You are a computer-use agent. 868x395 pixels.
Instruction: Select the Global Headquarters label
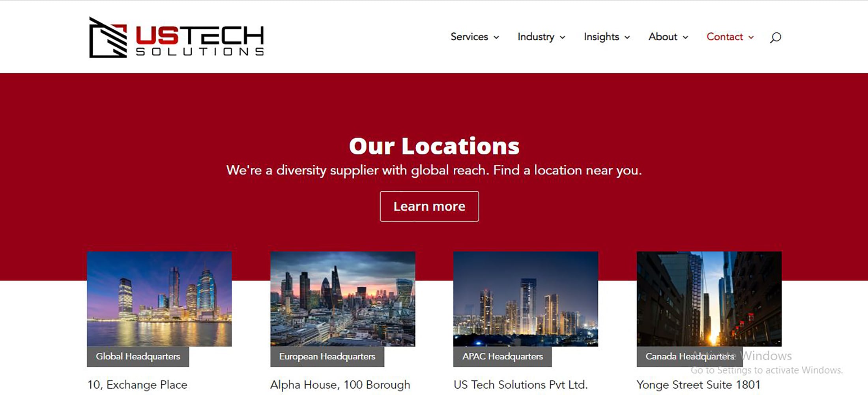click(x=138, y=356)
